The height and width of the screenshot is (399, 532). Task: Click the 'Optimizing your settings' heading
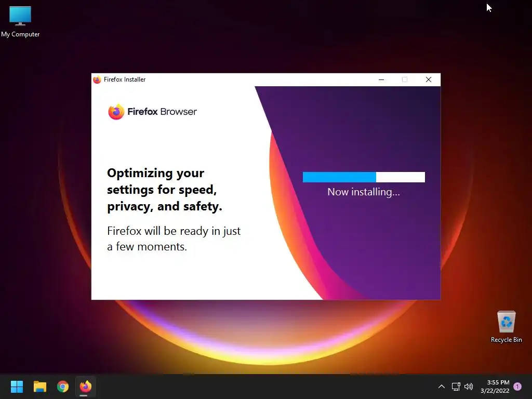pos(165,190)
